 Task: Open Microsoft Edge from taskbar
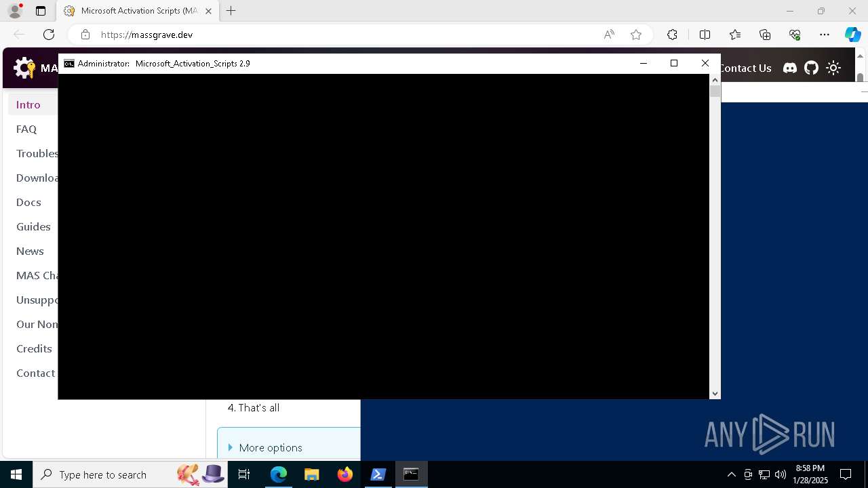(x=279, y=474)
